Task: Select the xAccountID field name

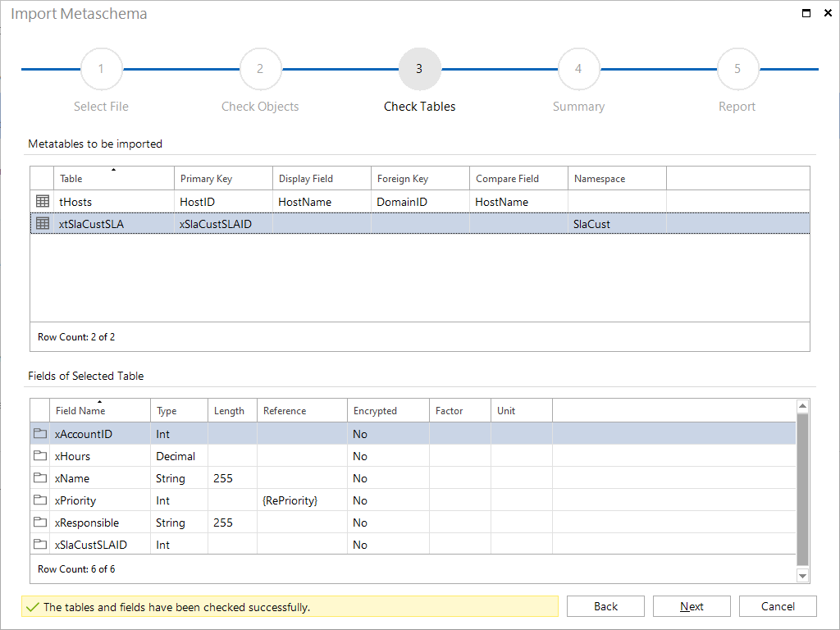Action: pyautogui.click(x=84, y=434)
